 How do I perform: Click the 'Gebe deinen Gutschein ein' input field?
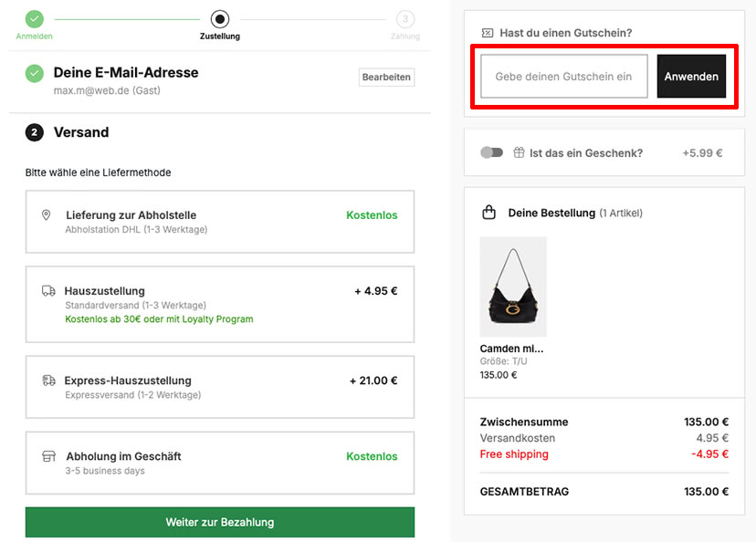coord(564,76)
